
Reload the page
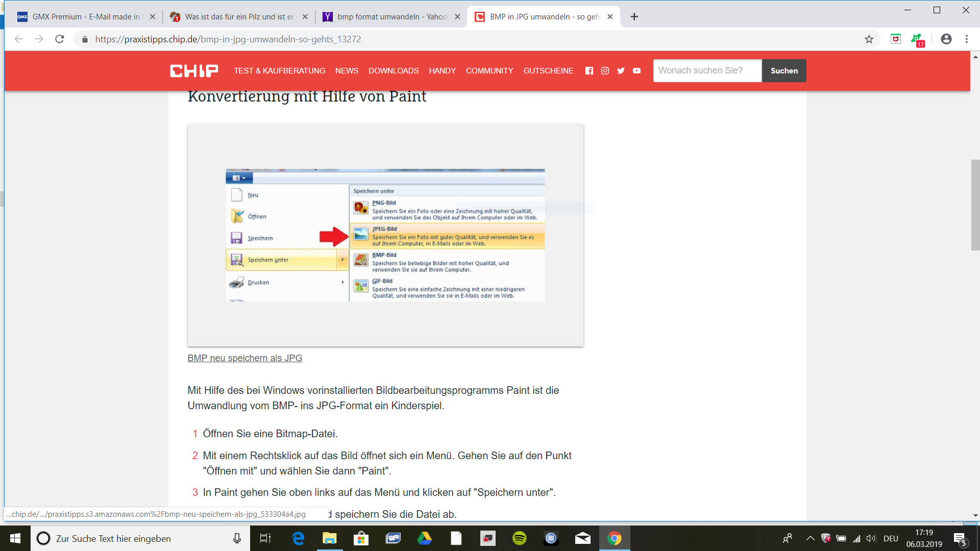[x=60, y=39]
